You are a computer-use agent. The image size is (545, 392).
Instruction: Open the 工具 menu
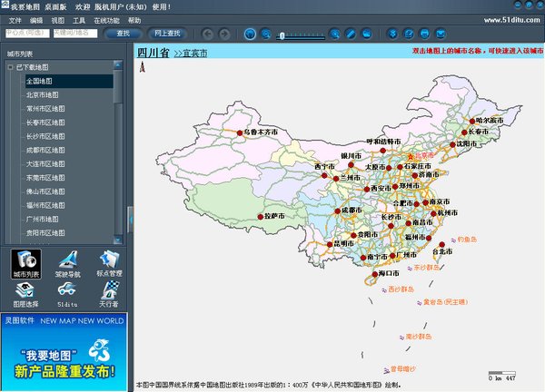pos(79,19)
